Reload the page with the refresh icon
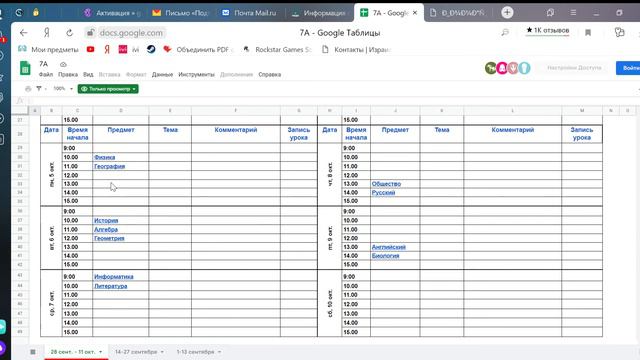This screenshot has height=360, width=640. click(70, 33)
